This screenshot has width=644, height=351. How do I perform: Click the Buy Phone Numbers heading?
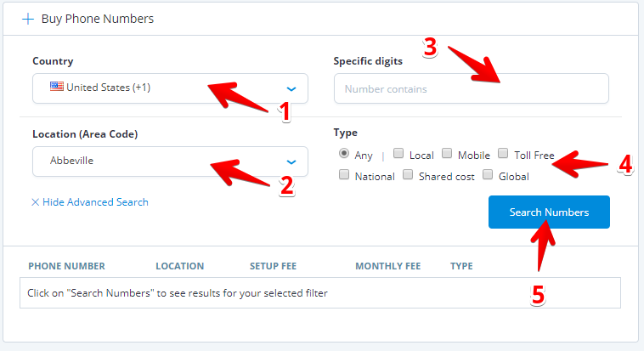98,18
